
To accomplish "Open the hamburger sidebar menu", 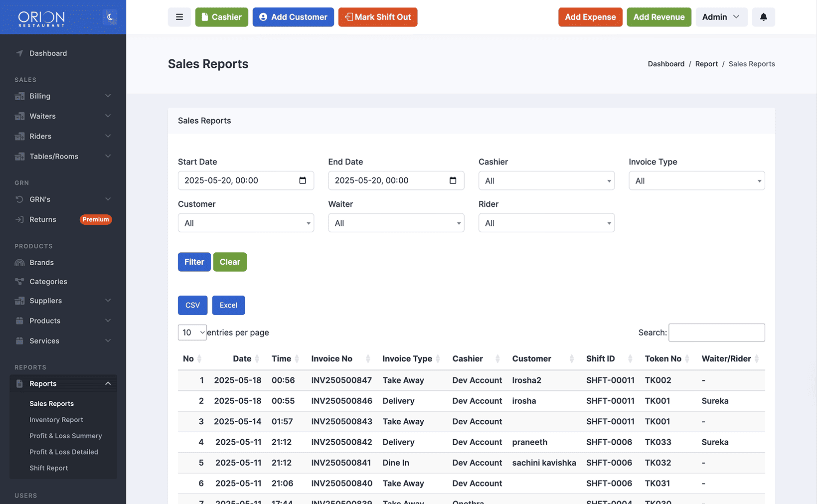I will click(179, 17).
